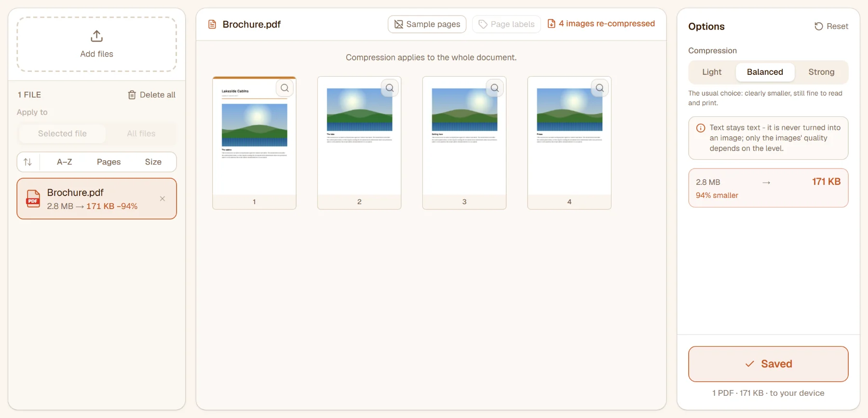Click the upload icon above Add files
This screenshot has width=868, height=418.
coord(96,36)
